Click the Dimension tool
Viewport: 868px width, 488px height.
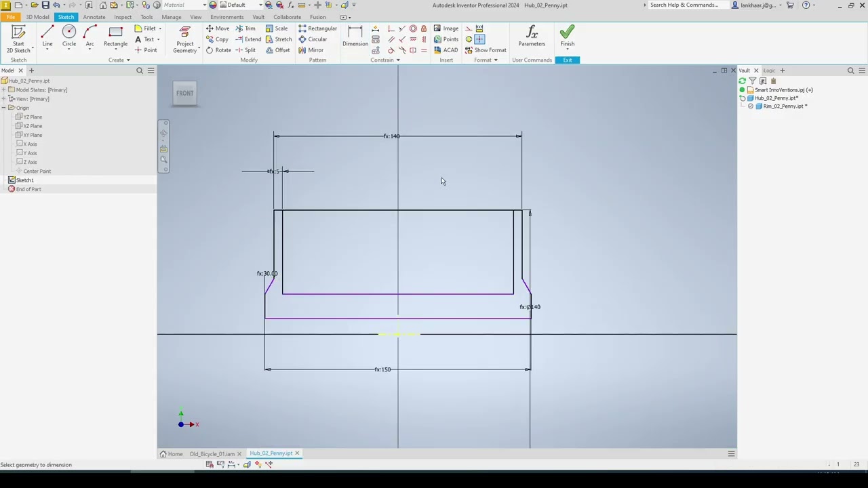click(355, 37)
